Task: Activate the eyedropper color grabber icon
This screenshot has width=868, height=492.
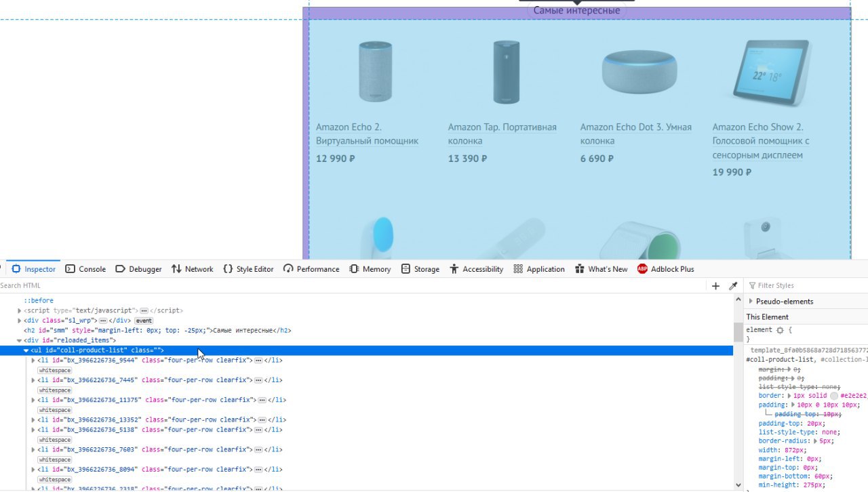Action: (x=733, y=286)
